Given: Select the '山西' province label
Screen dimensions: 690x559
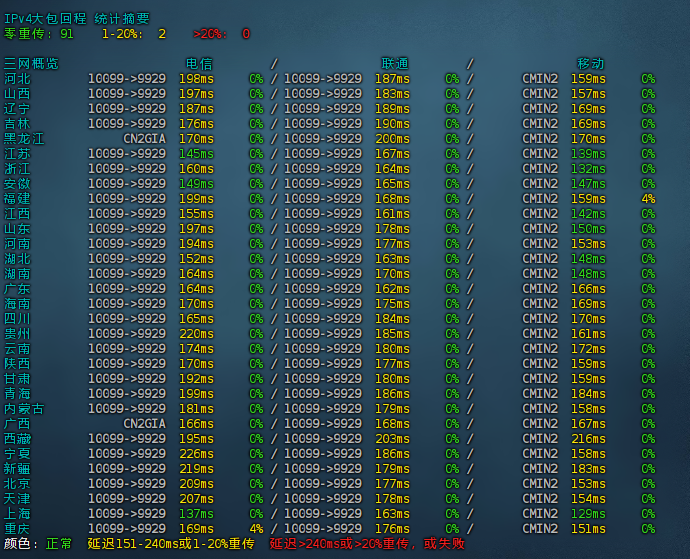Looking at the screenshot, I should pyautogui.click(x=17, y=94).
